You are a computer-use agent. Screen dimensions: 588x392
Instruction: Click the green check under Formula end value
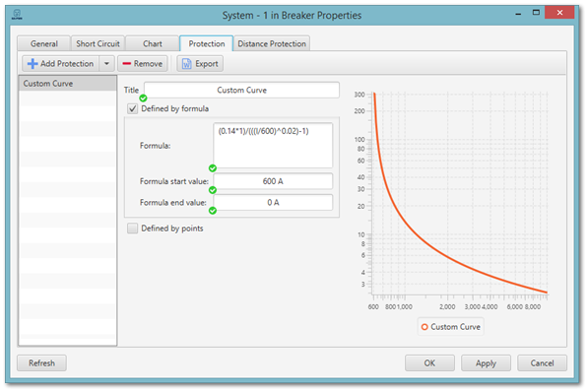pos(213,211)
